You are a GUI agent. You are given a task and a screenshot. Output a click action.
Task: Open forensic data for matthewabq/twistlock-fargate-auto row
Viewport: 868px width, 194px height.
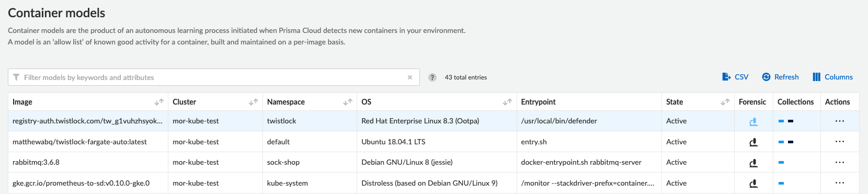[753, 142]
